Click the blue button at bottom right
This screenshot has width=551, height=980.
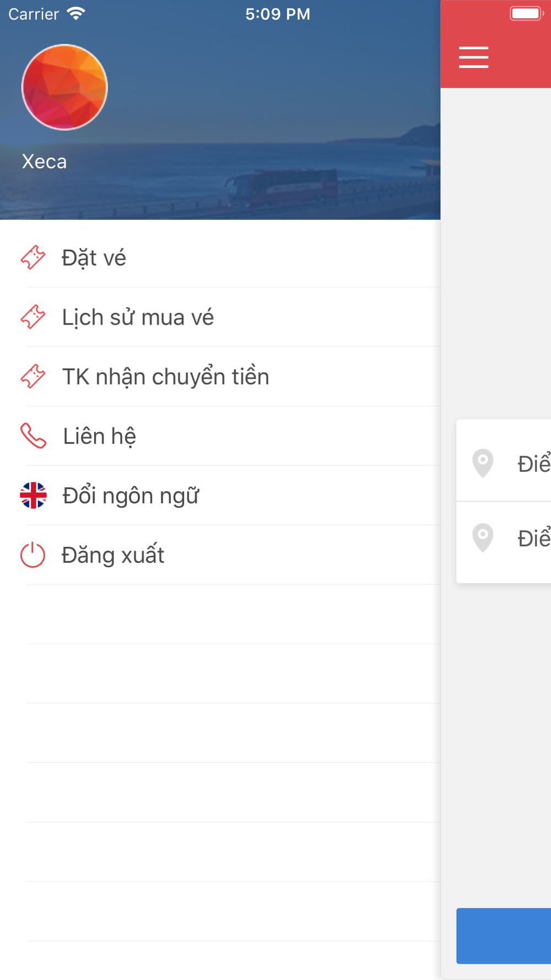point(504,936)
